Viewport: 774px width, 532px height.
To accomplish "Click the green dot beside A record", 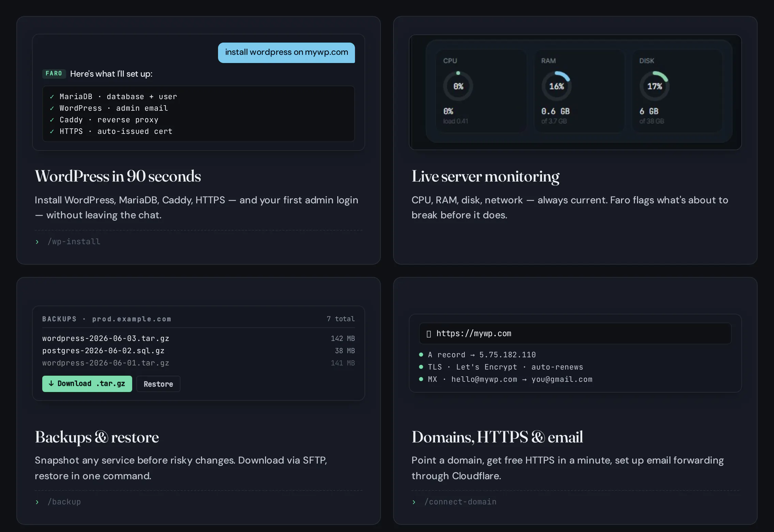I will tap(421, 355).
